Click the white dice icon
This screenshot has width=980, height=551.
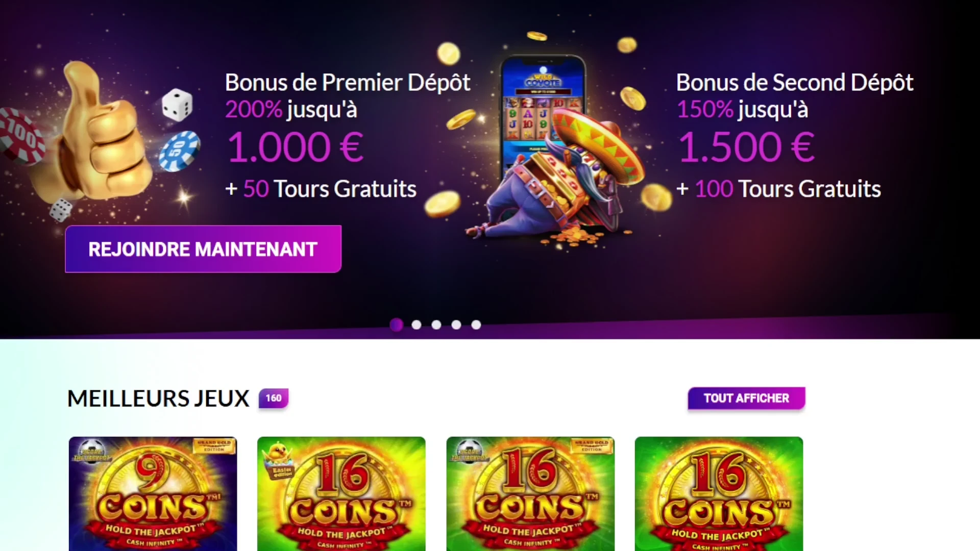point(177,105)
